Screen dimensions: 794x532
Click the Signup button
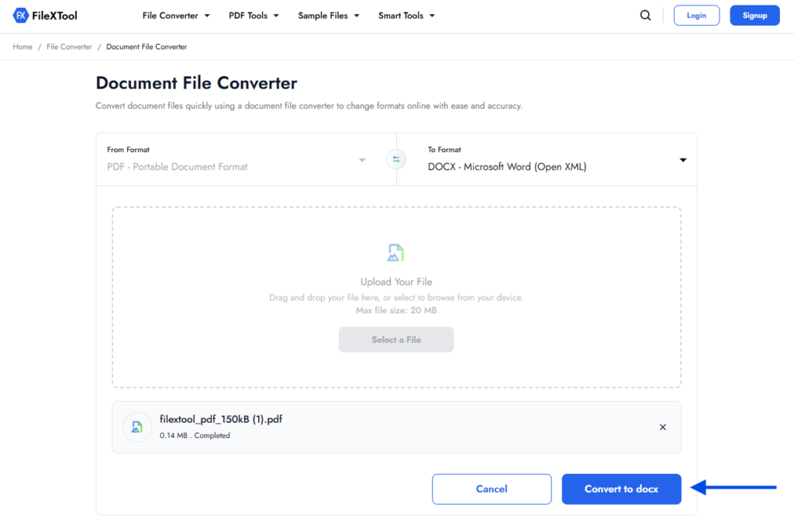pyautogui.click(x=754, y=15)
